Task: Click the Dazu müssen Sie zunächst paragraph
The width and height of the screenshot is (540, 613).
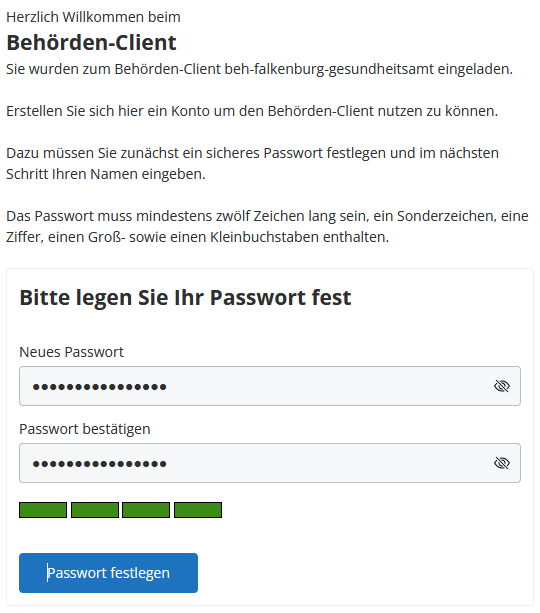Action: pyautogui.click(x=253, y=163)
